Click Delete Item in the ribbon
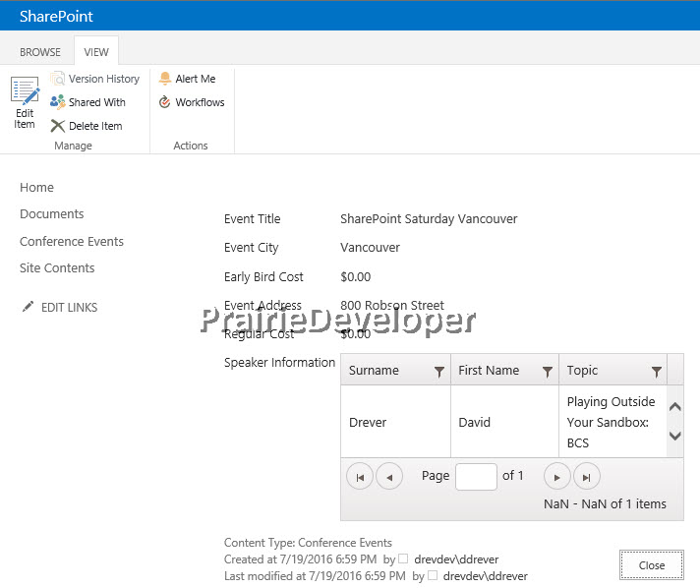The image size is (700, 588). (x=87, y=126)
